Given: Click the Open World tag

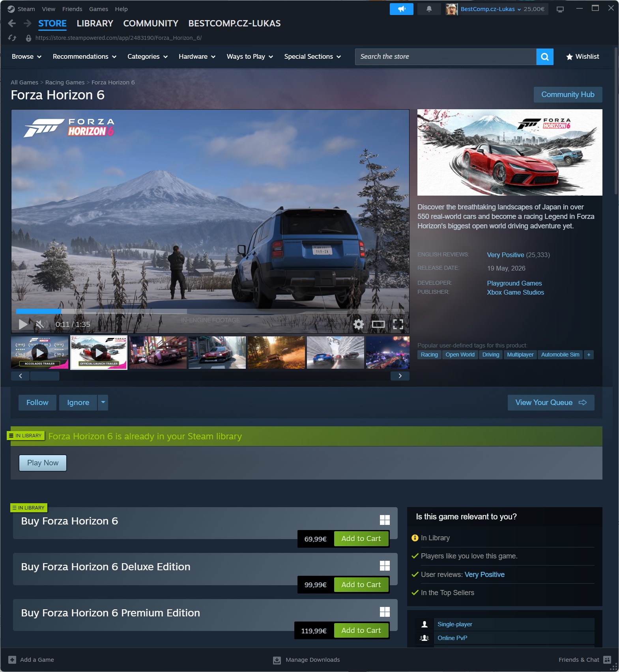Looking at the screenshot, I should click(x=460, y=355).
